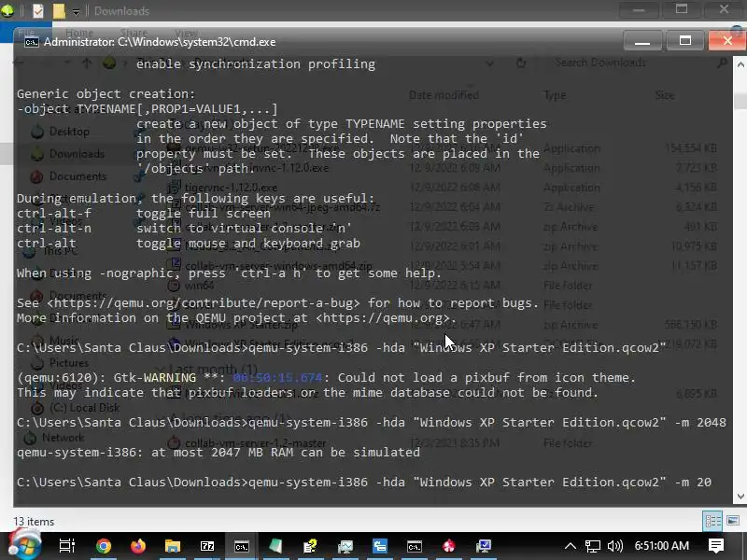Click the Downloads folder icon in Explorer's title bar
The image size is (747, 560).
click(x=7, y=10)
